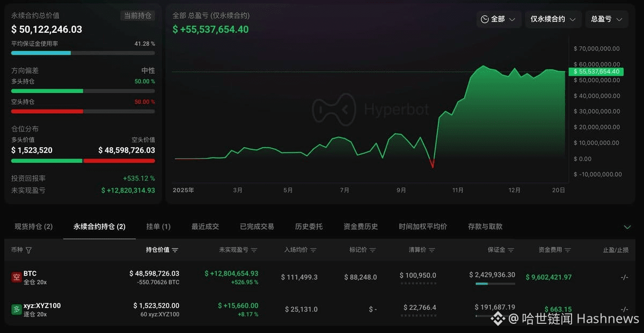Click the red 空 badge on BTC row
Viewport: 644px width, 333px height.
pyautogui.click(x=16, y=277)
